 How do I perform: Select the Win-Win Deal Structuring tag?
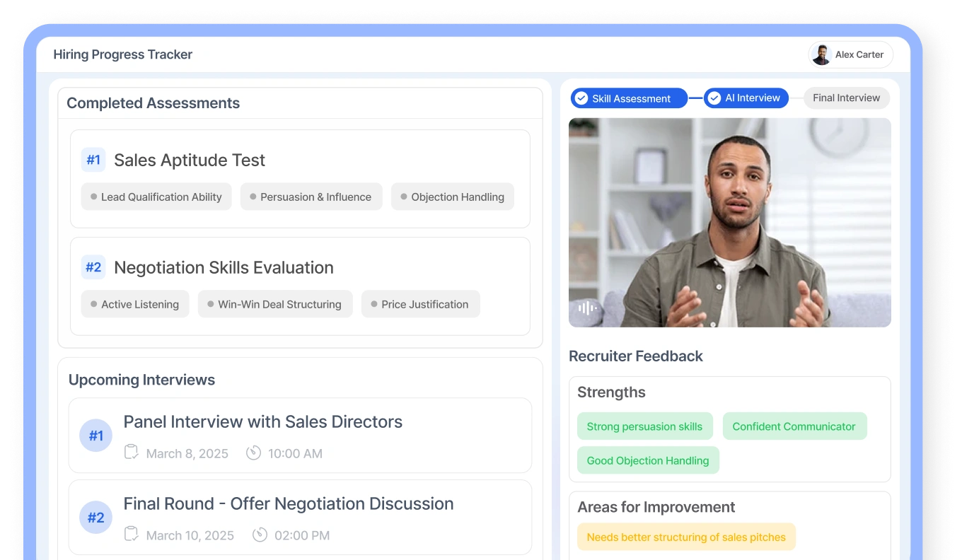pos(275,304)
